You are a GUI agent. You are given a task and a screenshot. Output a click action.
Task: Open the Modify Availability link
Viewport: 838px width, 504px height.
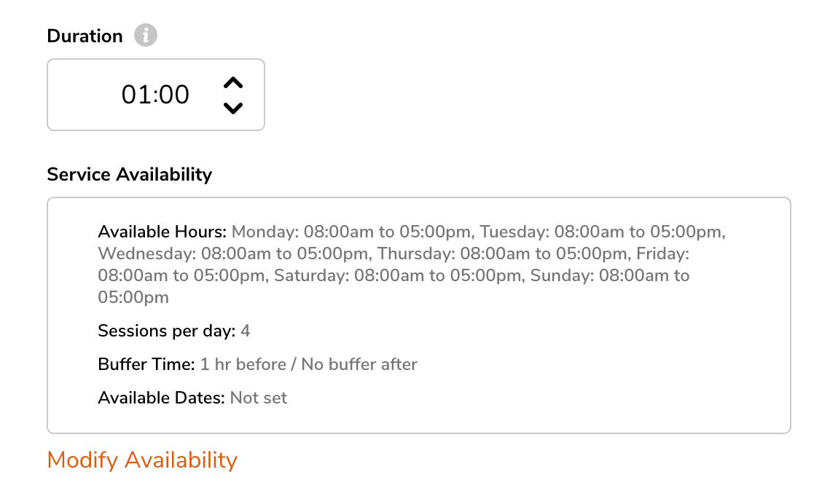click(142, 460)
